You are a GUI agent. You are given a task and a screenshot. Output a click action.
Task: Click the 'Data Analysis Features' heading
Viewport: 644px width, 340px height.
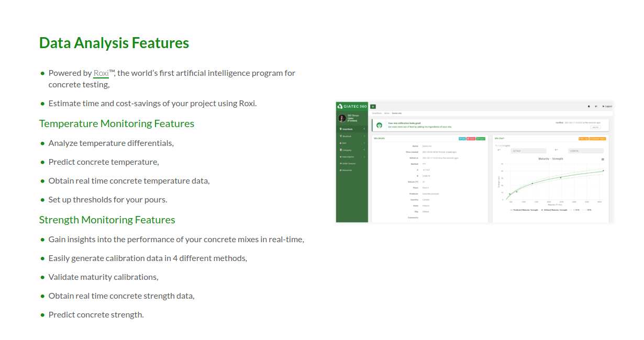(114, 42)
